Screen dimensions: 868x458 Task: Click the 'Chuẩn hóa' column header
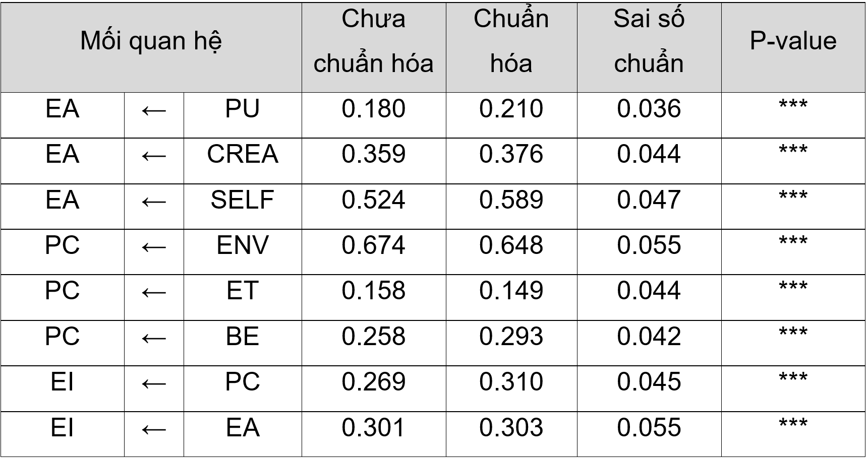511,48
